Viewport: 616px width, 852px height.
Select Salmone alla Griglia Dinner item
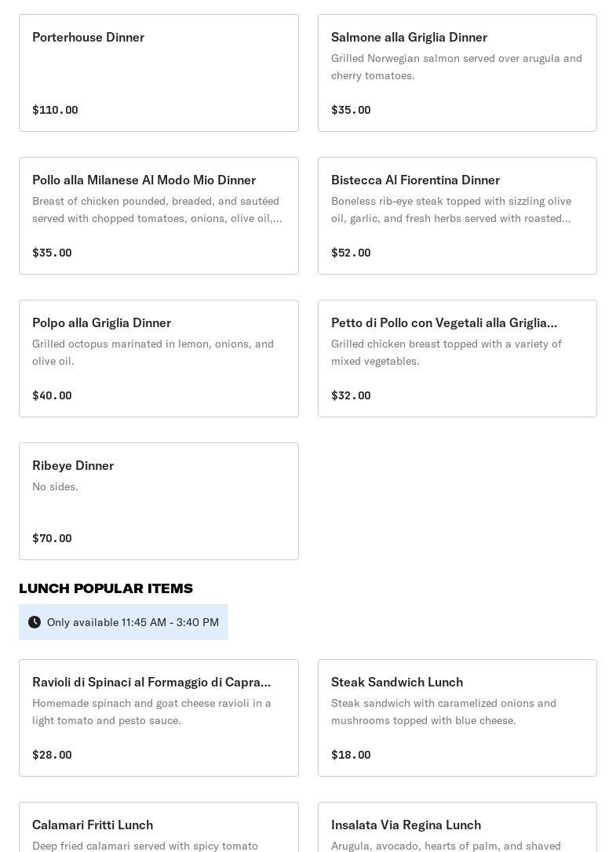(x=457, y=73)
